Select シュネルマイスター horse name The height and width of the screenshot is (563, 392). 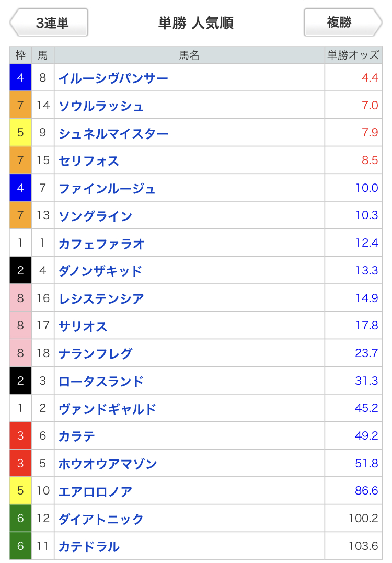tap(113, 134)
